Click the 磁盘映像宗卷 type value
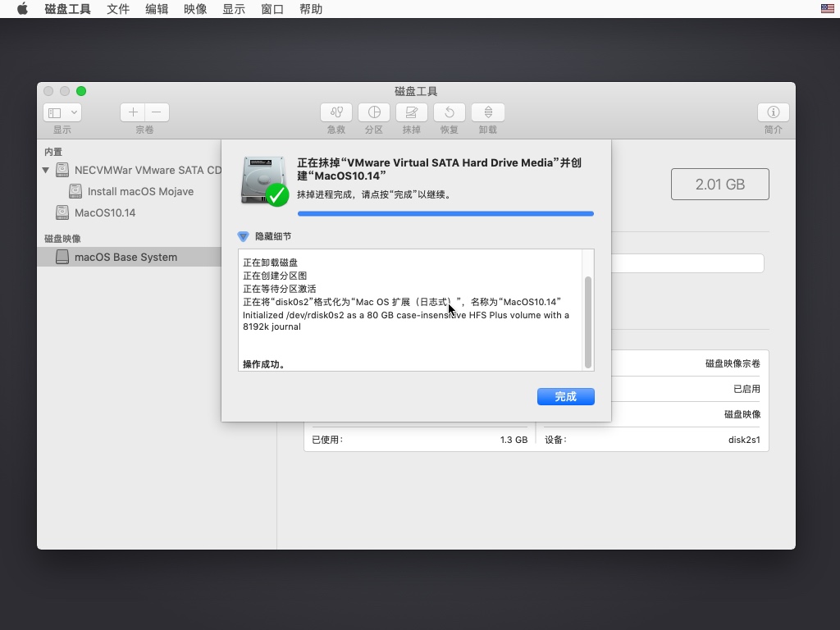The image size is (840, 630). point(733,363)
